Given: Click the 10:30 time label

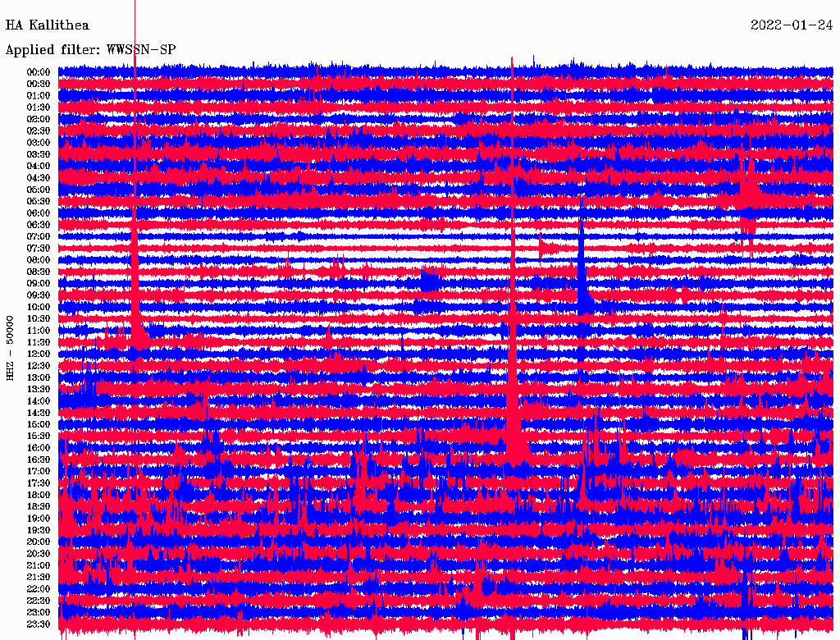Looking at the screenshot, I should click(x=38, y=319).
